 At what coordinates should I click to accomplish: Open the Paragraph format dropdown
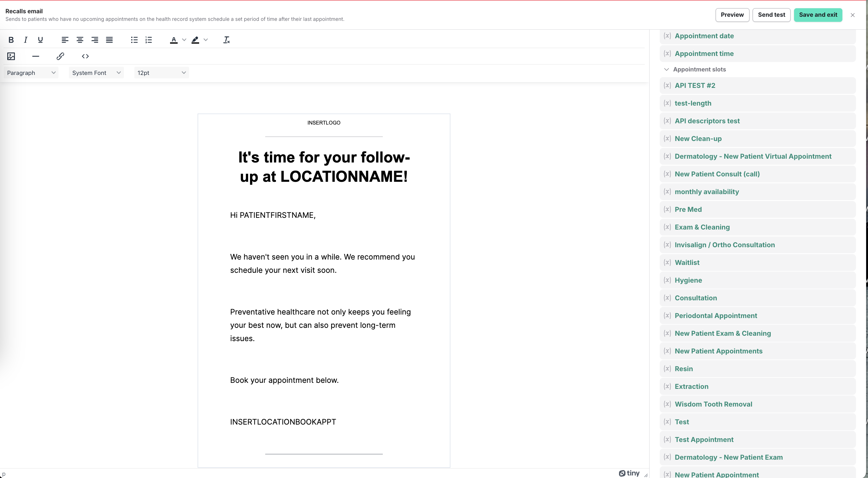[31, 73]
